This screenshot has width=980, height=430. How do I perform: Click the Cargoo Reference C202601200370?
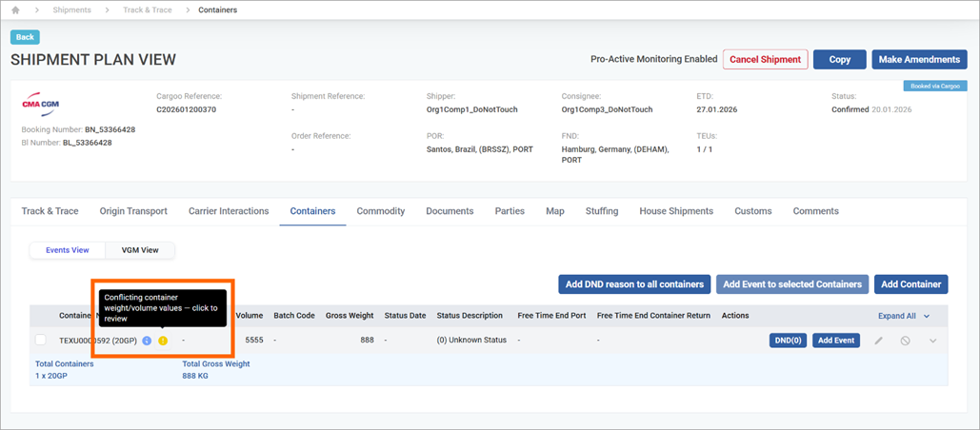click(x=186, y=109)
